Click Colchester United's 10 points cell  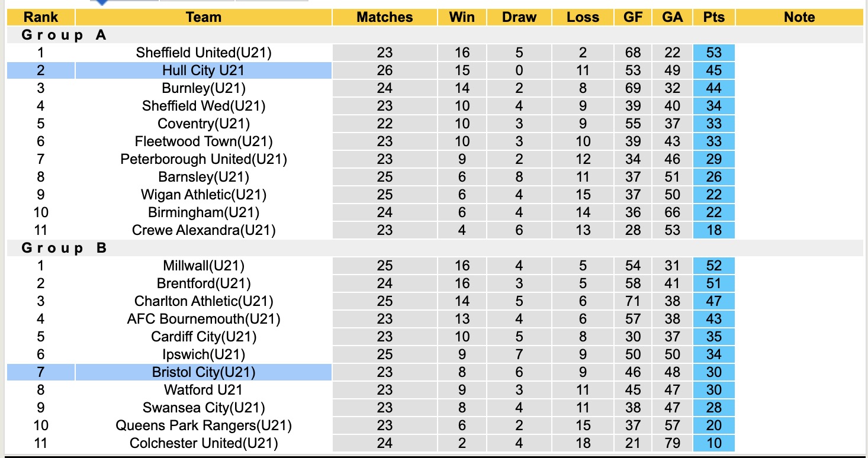[x=713, y=443]
